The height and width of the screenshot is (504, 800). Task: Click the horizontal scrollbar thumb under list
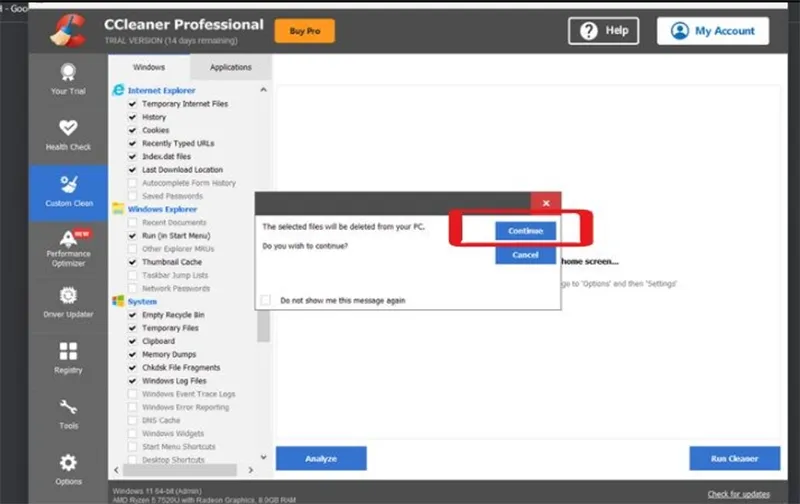180,470
